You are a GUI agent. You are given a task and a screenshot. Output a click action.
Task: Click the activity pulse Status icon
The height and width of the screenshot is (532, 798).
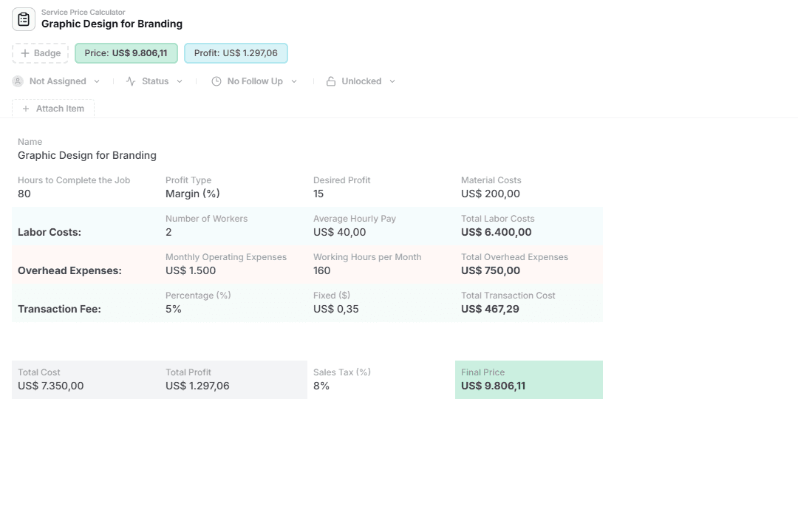[131, 81]
